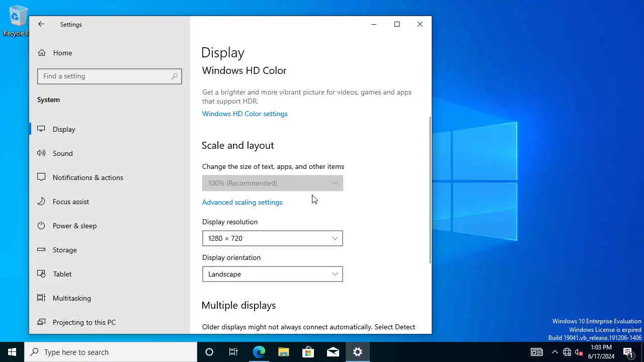The height and width of the screenshot is (362, 644).
Task: Click the taskbar Type here to search box
Action: point(111,352)
